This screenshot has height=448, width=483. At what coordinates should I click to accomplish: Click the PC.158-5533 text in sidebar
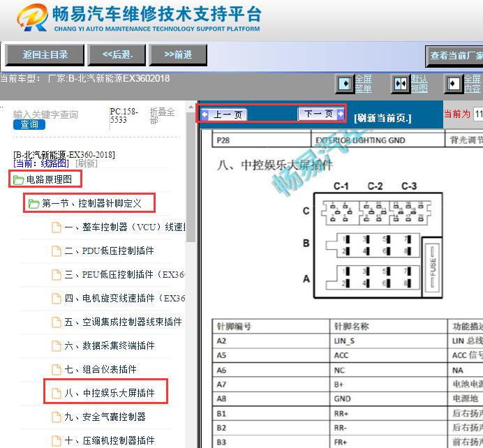point(124,115)
